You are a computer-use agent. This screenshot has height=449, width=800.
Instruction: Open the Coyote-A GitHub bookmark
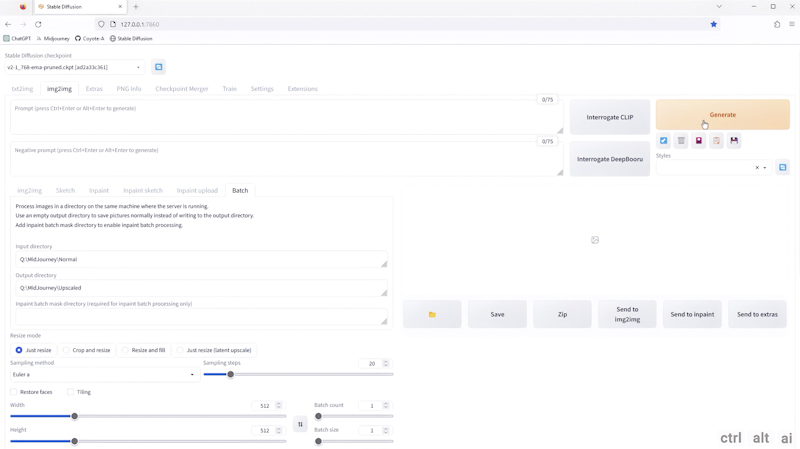click(89, 38)
